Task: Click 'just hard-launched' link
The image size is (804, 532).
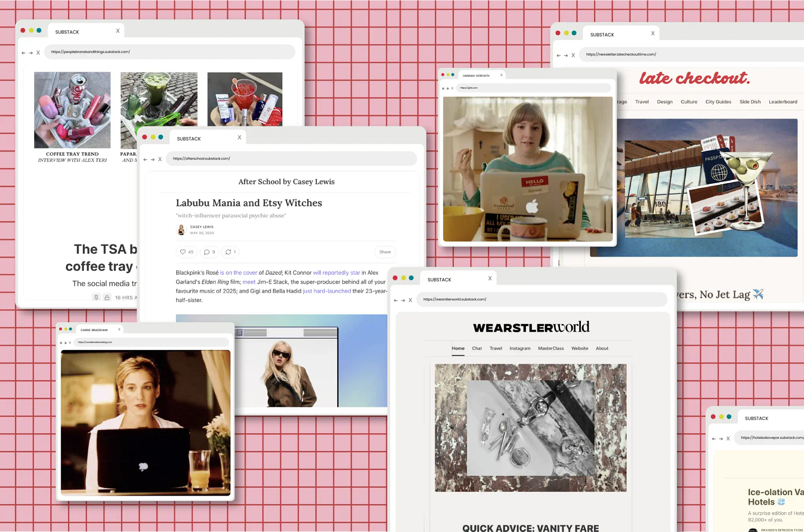Action: [326, 291]
